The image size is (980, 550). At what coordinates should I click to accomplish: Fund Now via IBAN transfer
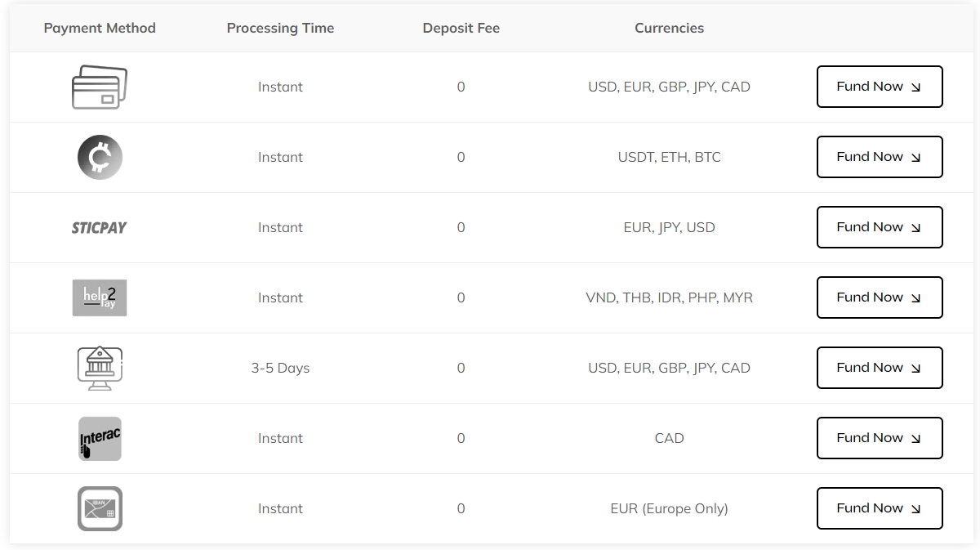(880, 508)
